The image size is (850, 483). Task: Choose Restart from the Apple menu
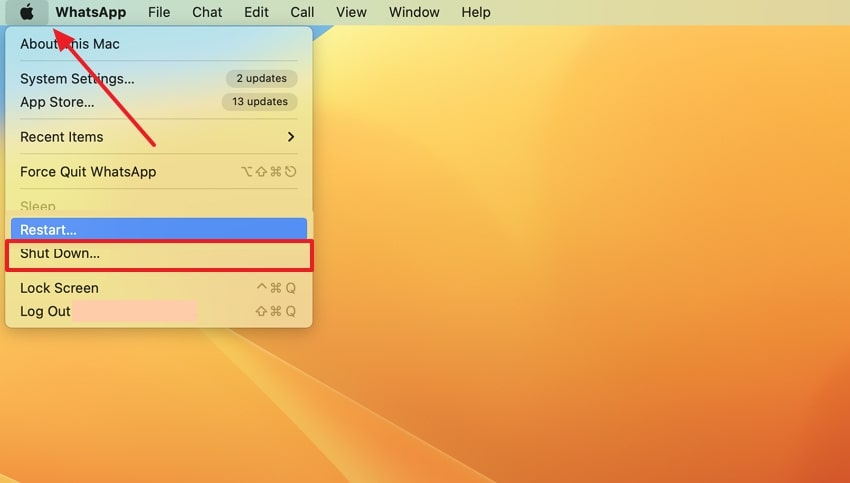(159, 229)
